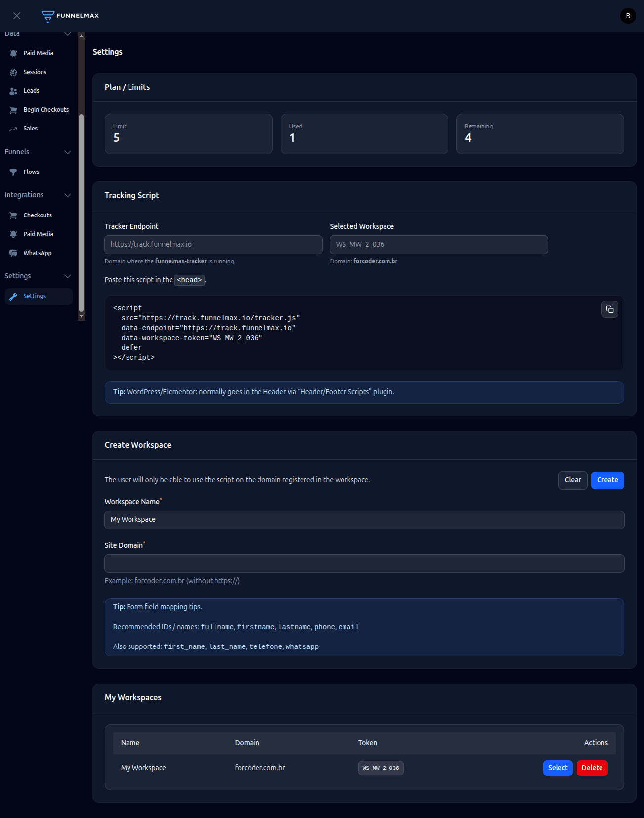Viewport: 644px width, 818px height.
Task: Open the Flows page
Action: pos(39,172)
